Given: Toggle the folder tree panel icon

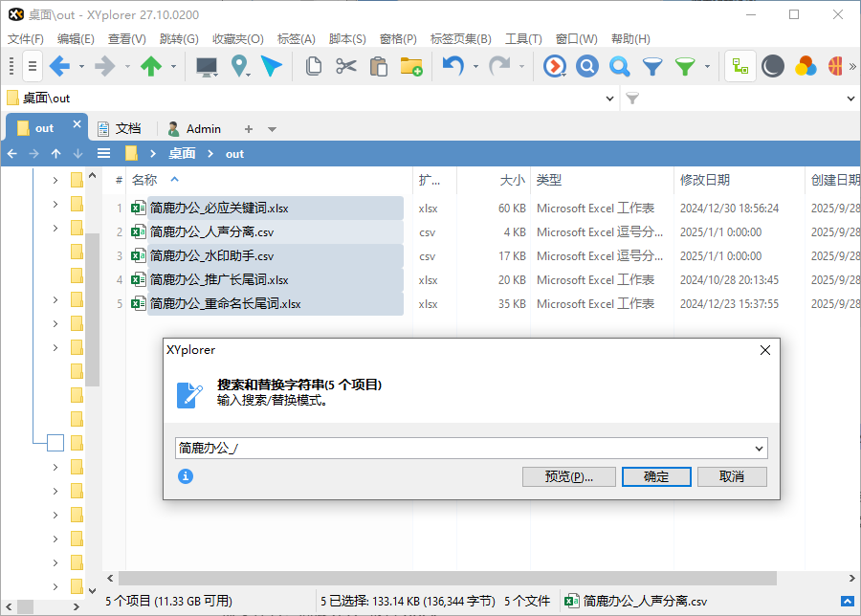Looking at the screenshot, I should pyautogui.click(x=739, y=67).
